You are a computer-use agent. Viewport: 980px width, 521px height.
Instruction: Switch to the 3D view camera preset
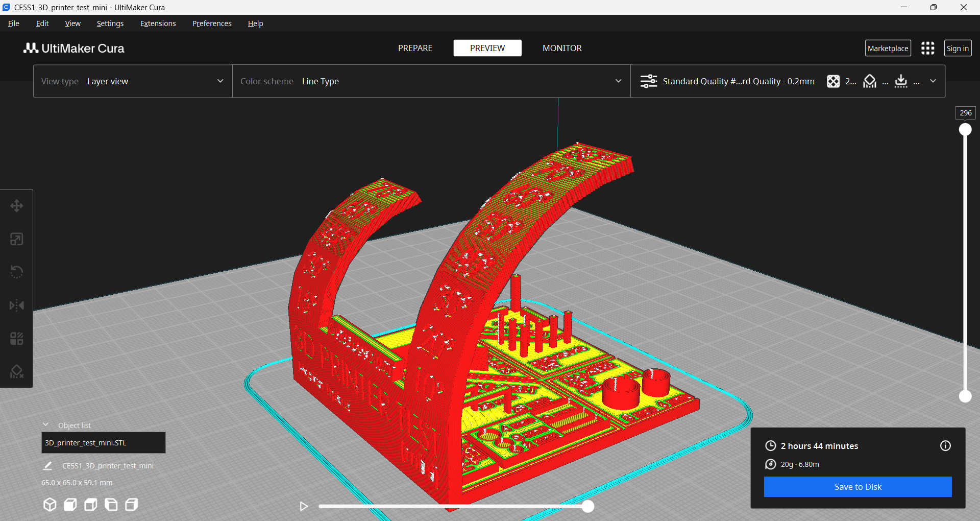(50, 505)
